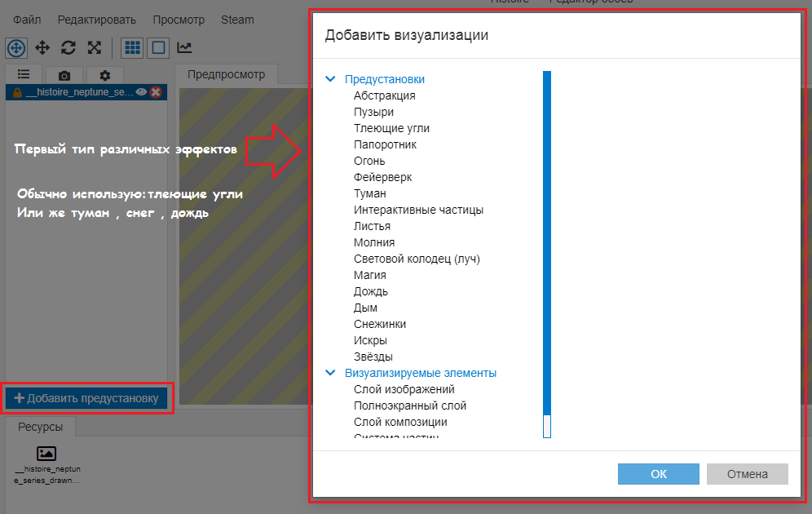Select the move tool icon

click(42, 48)
